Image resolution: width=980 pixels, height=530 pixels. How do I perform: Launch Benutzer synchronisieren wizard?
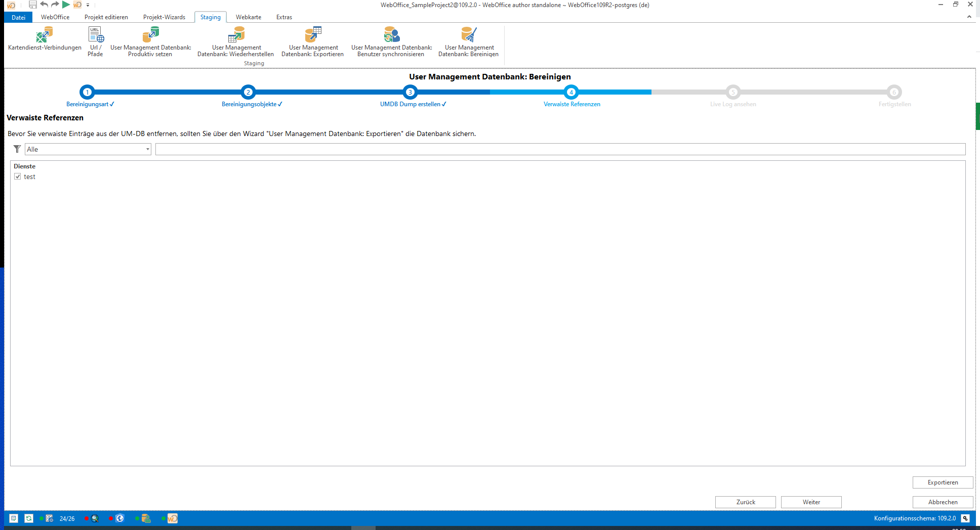click(391, 41)
